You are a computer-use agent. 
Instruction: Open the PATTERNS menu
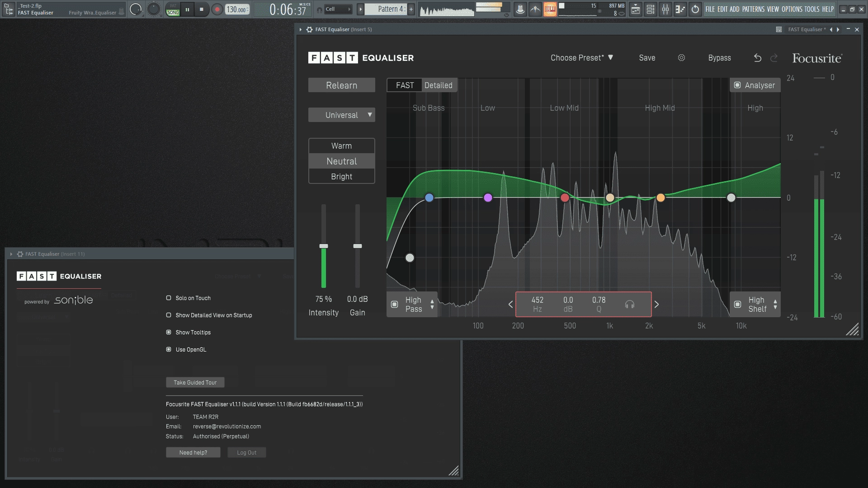[754, 9]
